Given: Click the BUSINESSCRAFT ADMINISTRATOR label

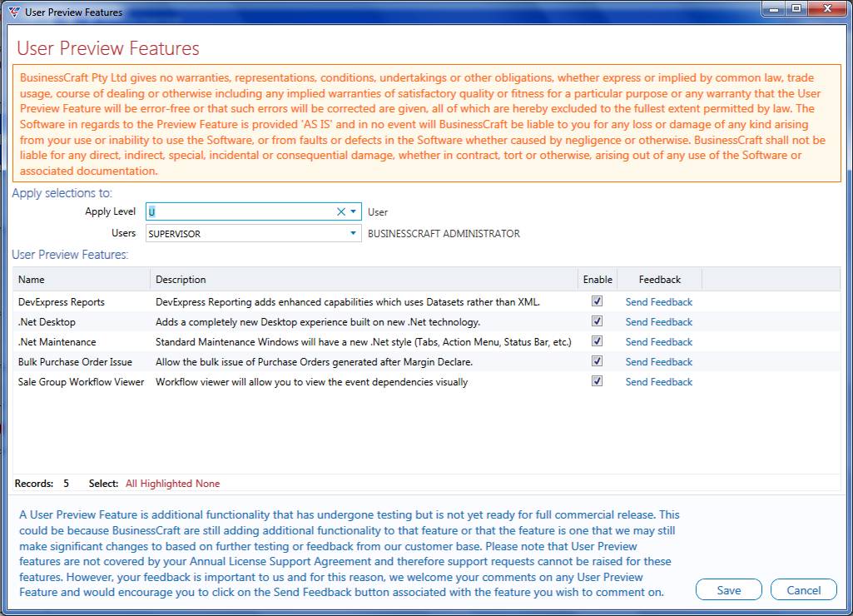Looking at the screenshot, I should coord(444,233).
